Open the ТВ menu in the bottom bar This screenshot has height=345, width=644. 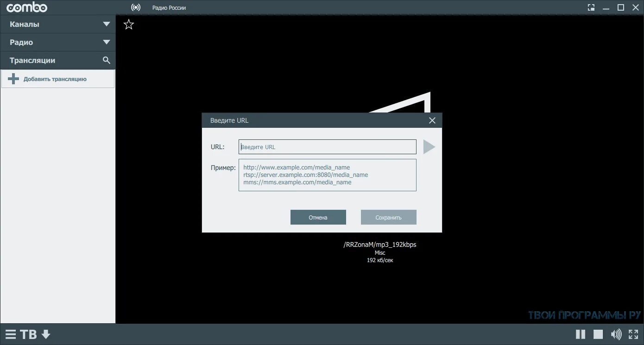[x=29, y=334]
